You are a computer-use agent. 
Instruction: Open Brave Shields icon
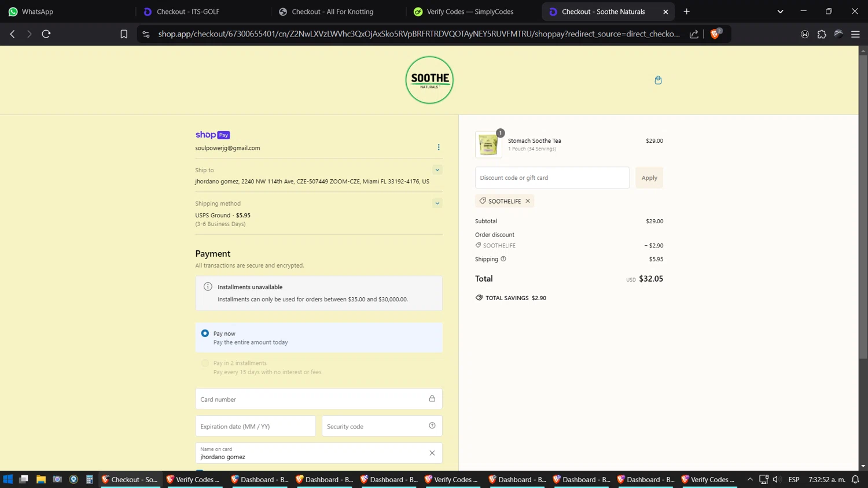coord(715,34)
